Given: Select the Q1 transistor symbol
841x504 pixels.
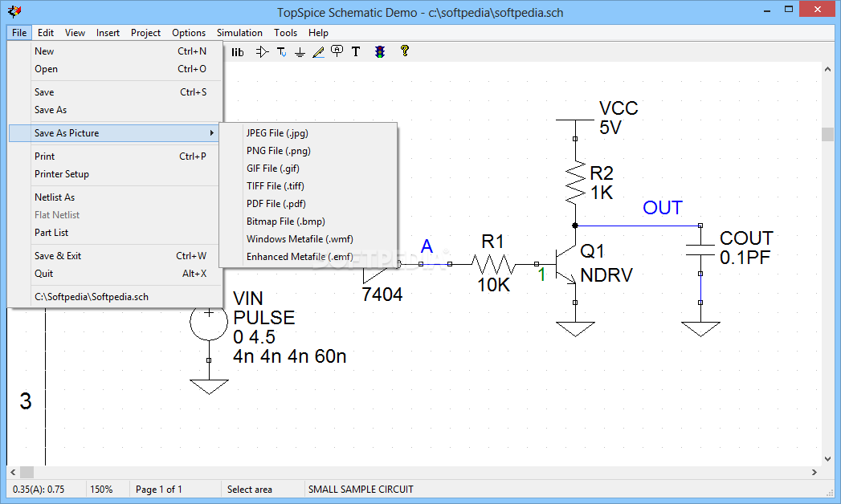Looking at the screenshot, I should click(566, 265).
